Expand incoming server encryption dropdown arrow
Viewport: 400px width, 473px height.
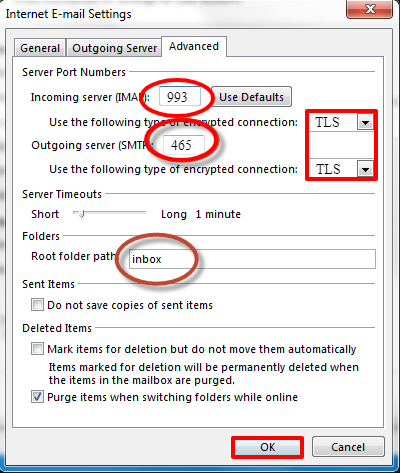[365, 122]
